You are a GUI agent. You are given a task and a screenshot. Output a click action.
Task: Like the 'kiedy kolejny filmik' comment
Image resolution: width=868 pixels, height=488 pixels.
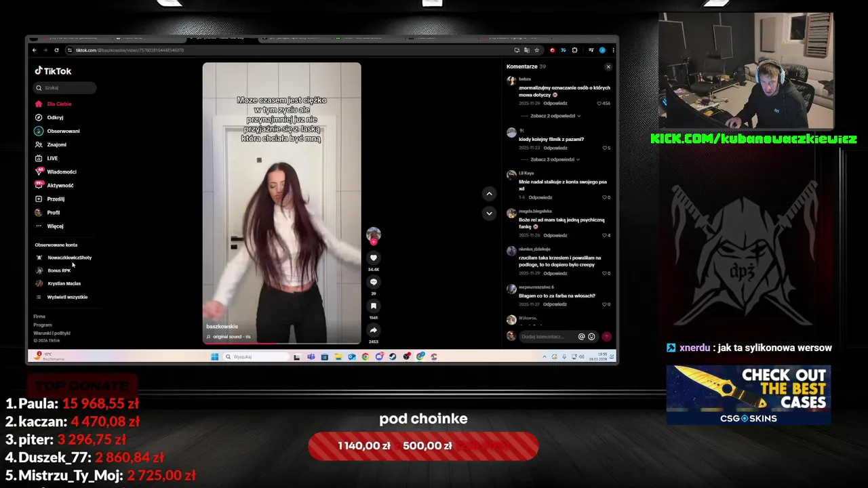click(x=605, y=148)
